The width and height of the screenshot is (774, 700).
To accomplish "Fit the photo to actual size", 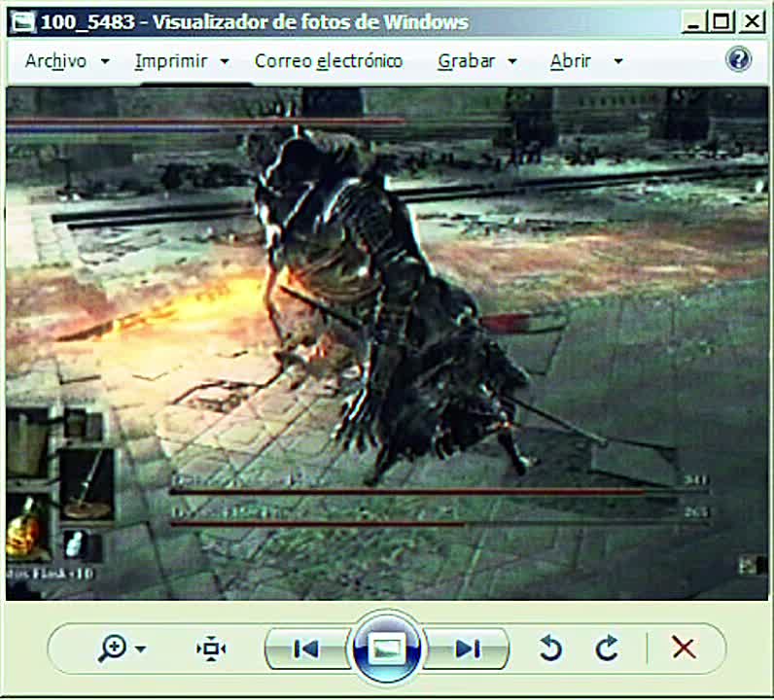I will click(211, 648).
